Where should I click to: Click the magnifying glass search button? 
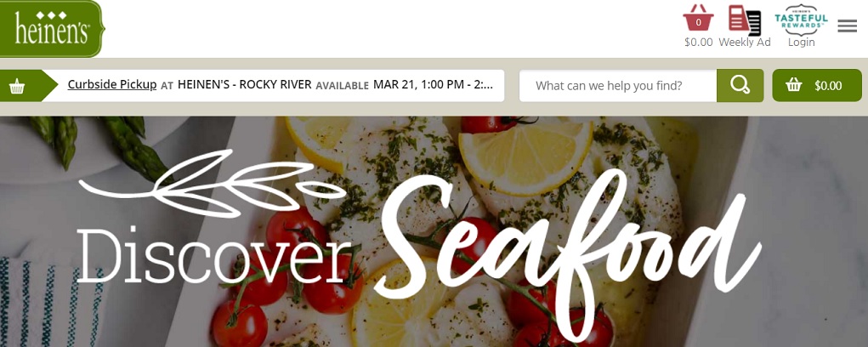[x=740, y=85]
